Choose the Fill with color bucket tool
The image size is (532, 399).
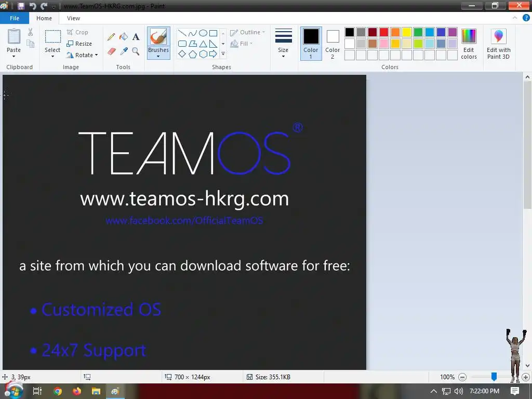(x=124, y=37)
